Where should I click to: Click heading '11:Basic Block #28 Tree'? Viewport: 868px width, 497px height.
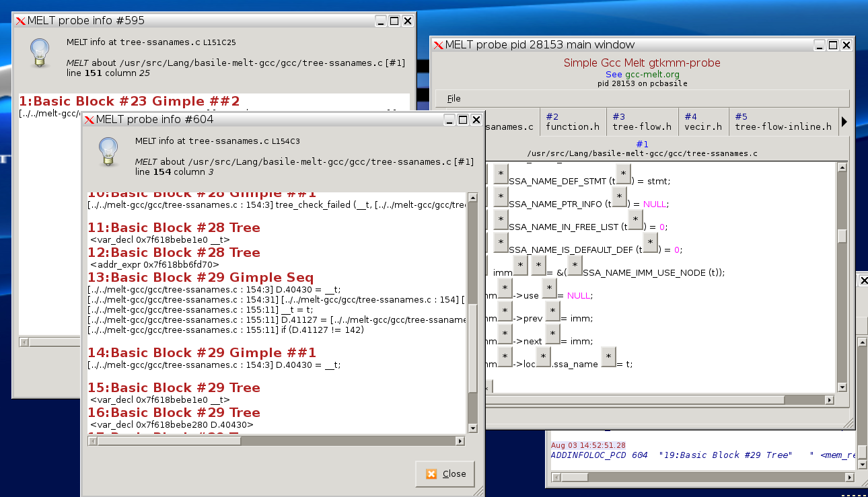(x=174, y=228)
